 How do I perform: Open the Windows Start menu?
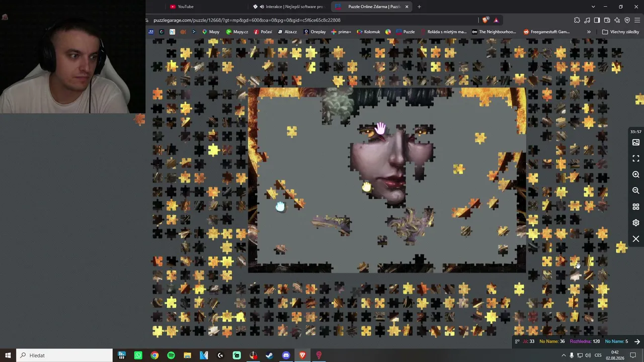click(x=8, y=355)
